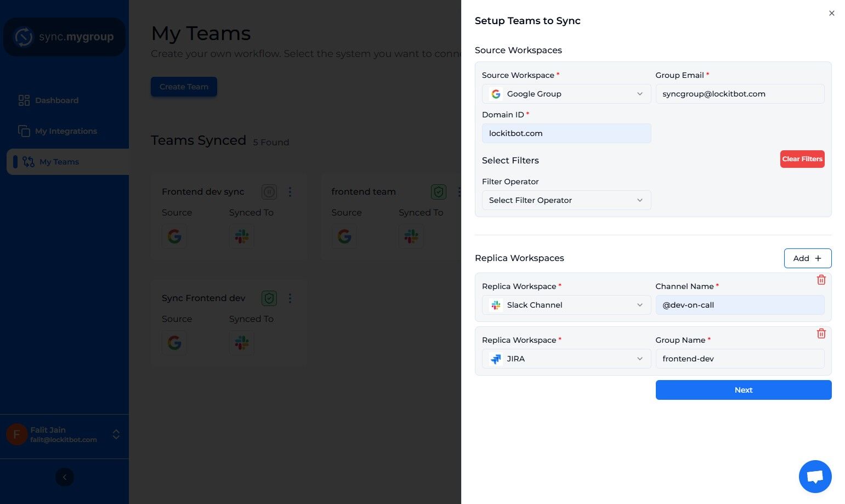The image size is (845, 504).
Task: Click the Next button
Action: click(x=743, y=390)
